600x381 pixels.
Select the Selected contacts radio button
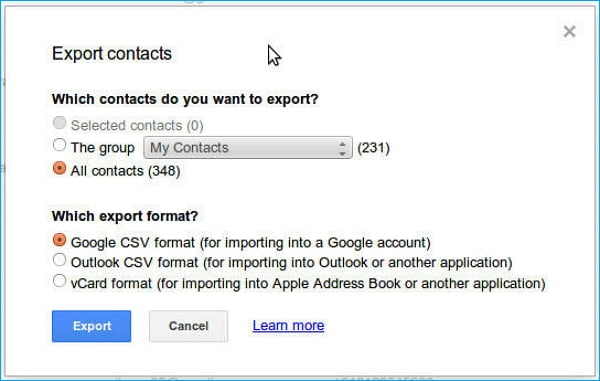point(59,123)
